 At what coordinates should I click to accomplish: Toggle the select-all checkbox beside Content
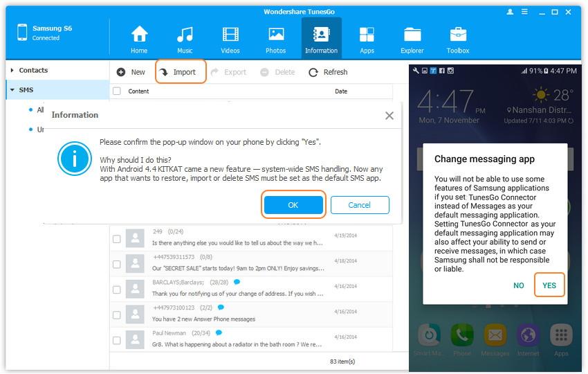click(x=117, y=91)
